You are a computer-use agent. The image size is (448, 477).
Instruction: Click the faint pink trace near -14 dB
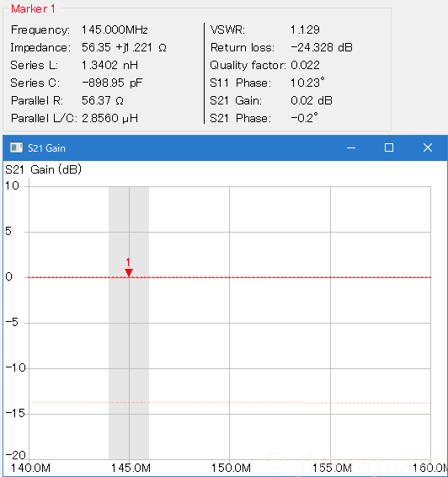tap(229, 403)
